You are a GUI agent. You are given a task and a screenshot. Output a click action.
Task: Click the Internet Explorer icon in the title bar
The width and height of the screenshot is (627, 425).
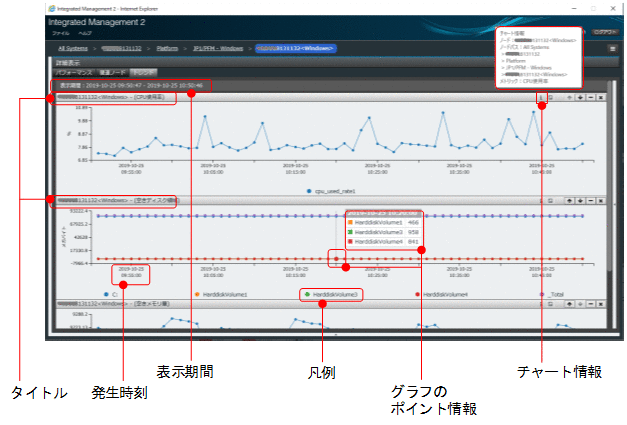pos(52,8)
